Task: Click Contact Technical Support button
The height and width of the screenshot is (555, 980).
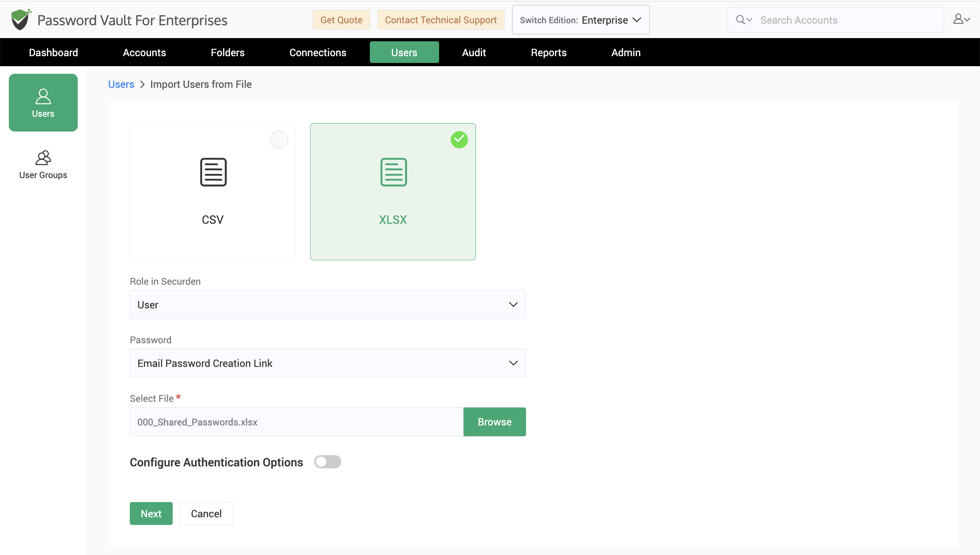Action: (x=441, y=20)
